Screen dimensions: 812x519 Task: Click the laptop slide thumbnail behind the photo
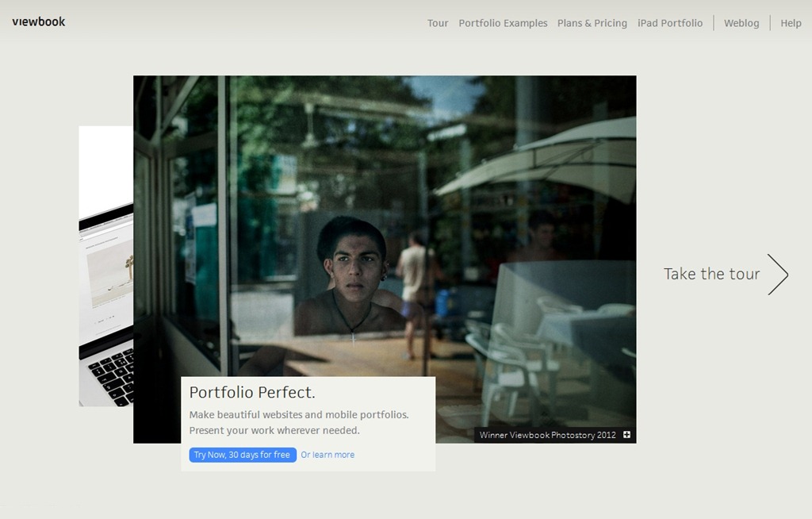[x=106, y=266]
